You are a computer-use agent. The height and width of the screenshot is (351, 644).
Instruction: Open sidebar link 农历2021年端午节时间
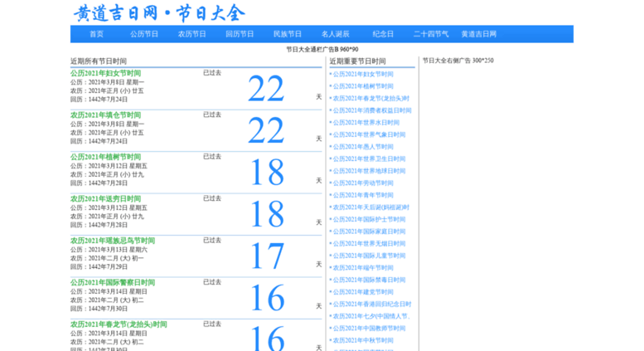click(x=363, y=268)
